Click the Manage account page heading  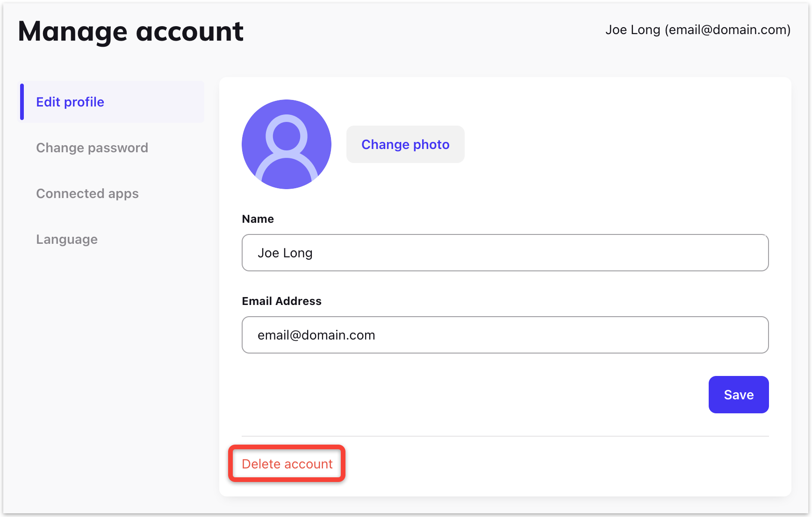pyautogui.click(x=130, y=31)
